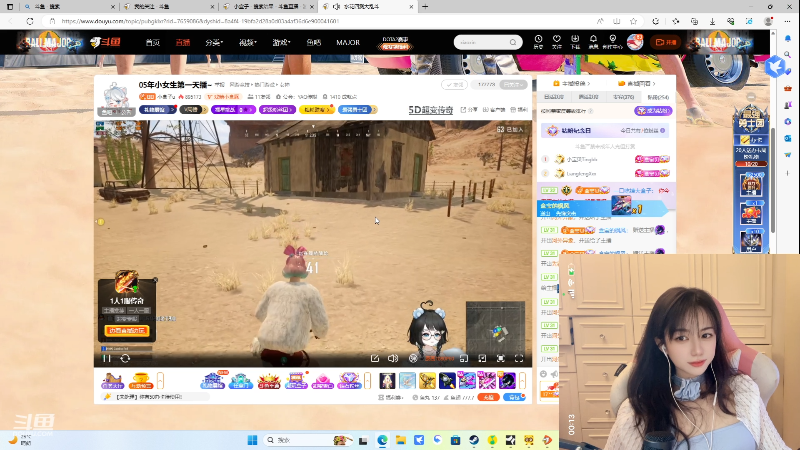The image size is (800, 450).
Task: Pause the live stream video
Action: click(107, 359)
